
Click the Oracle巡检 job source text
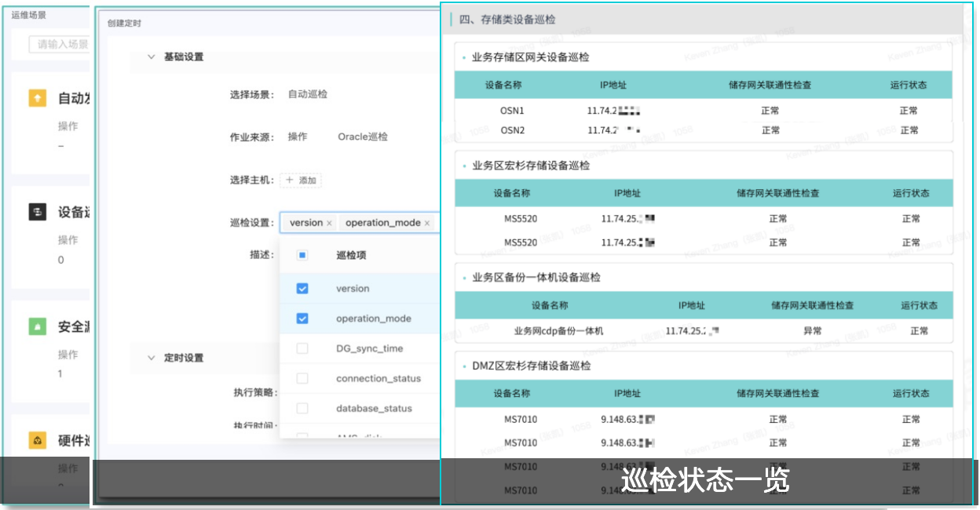click(363, 137)
